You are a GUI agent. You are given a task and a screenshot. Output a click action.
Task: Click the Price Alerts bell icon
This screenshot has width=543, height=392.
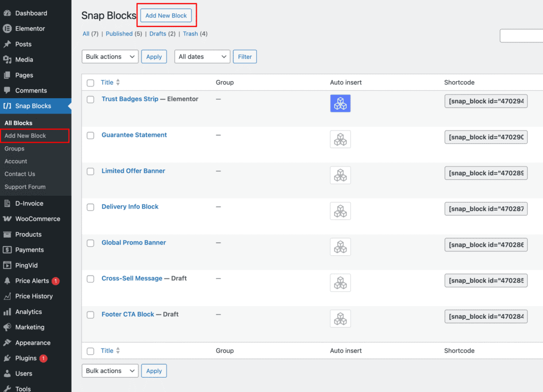tap(7, 281)
